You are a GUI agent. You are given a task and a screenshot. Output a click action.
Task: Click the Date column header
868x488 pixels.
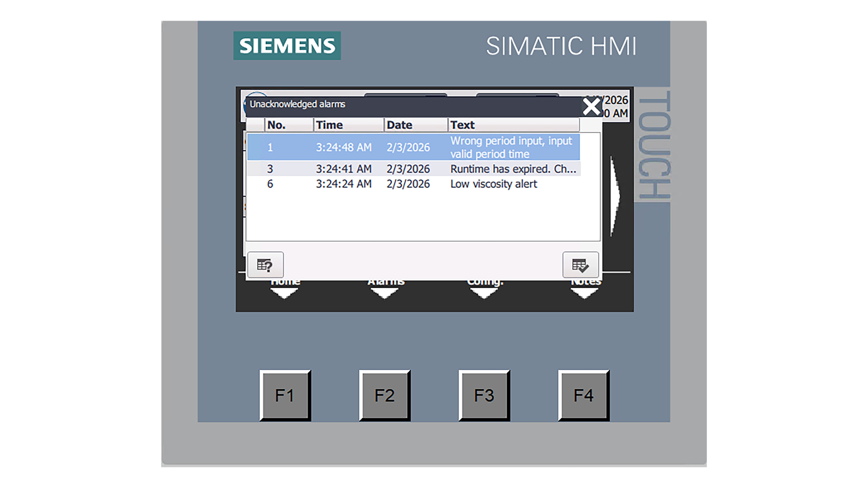coord(416,125)
